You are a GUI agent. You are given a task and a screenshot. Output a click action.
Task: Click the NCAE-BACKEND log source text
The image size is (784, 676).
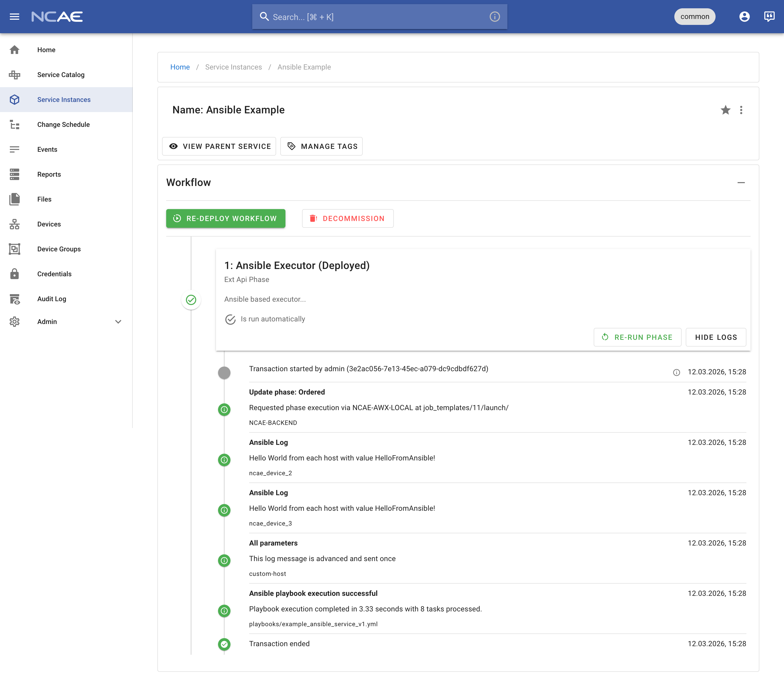tap(273, 423)
